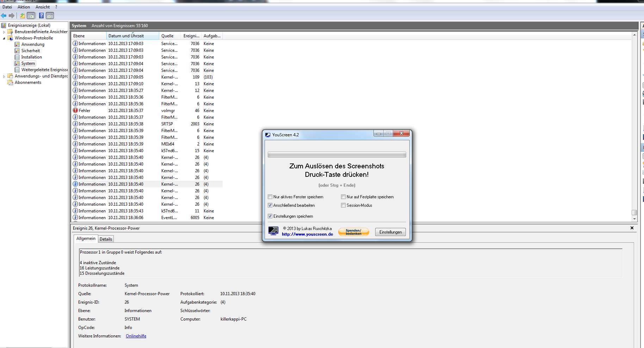Switch to the Details tab
The image size is (644, 348).
[106, 239]
